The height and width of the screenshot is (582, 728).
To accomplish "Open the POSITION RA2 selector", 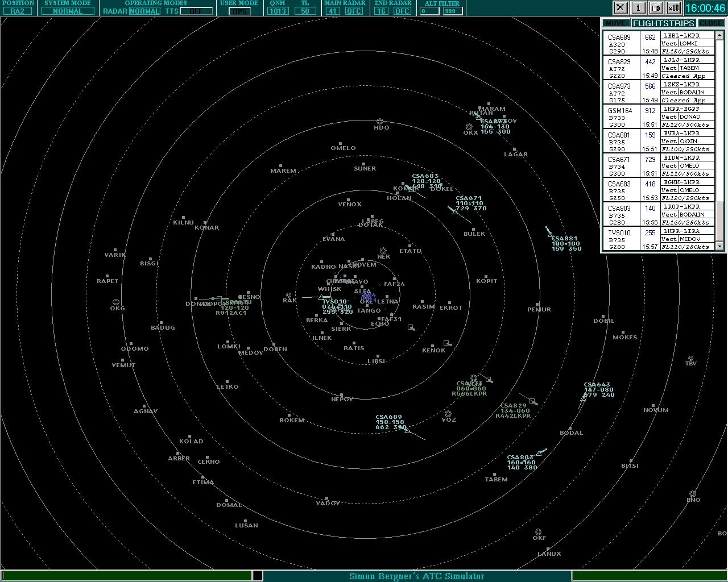I will click(x=18, y=11).
